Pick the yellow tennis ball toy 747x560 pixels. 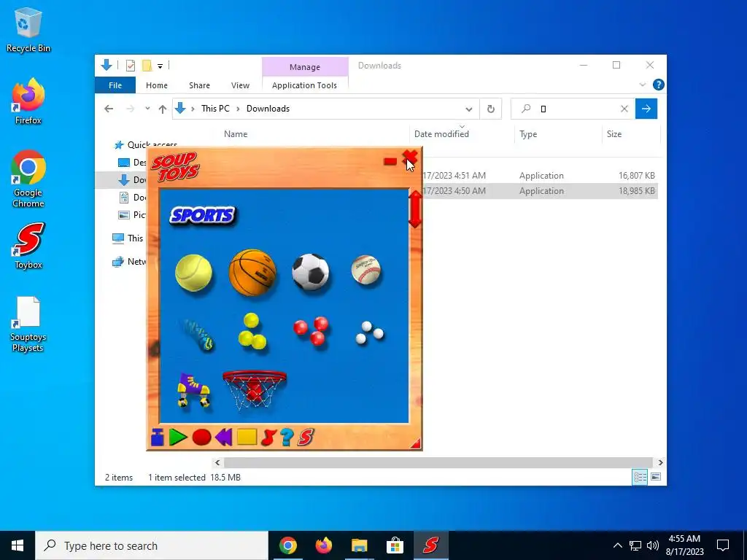click(193, 273)
